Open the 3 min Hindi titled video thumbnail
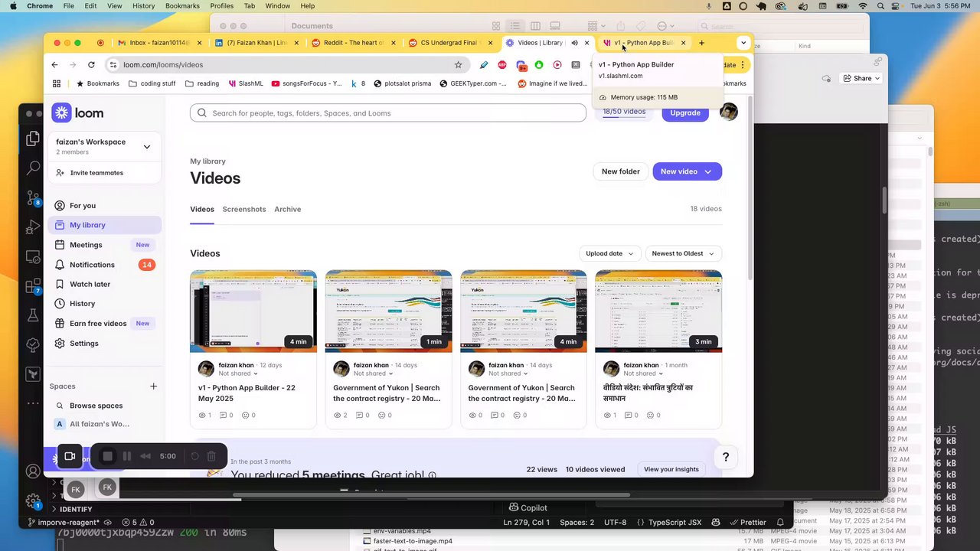 pos(658,311)
